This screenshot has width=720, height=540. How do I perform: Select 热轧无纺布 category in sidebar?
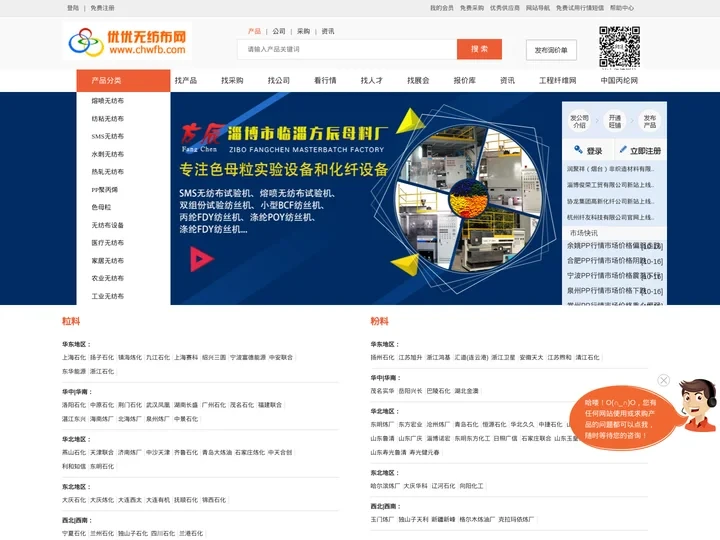pyautogui.click(x=107, y=172)
